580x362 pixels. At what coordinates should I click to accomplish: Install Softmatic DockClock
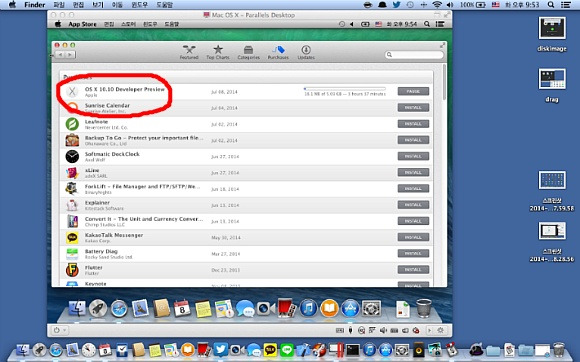coord(413,156)
